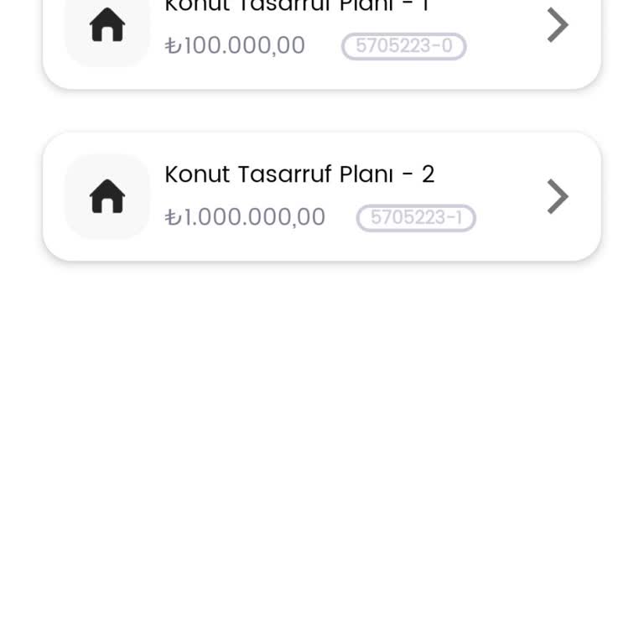Go to the second plan using its greater-than chevron
Viewport: 644px width, 644px height.
click(x=558, y=197)
